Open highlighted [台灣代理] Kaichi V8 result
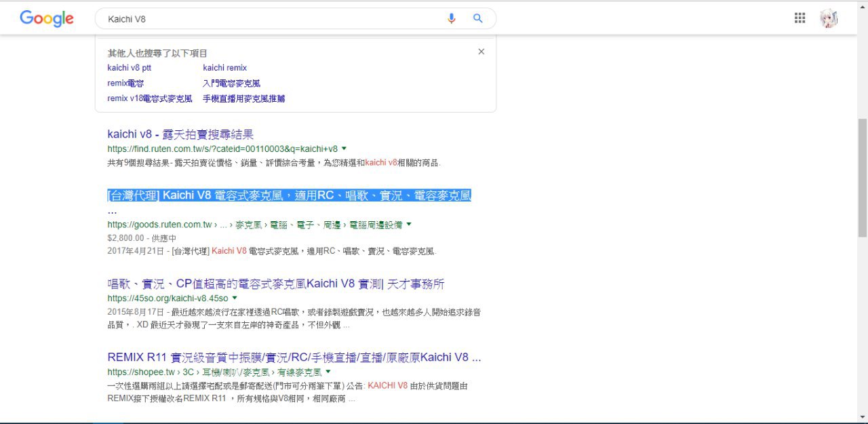 [x=289, y=196]
